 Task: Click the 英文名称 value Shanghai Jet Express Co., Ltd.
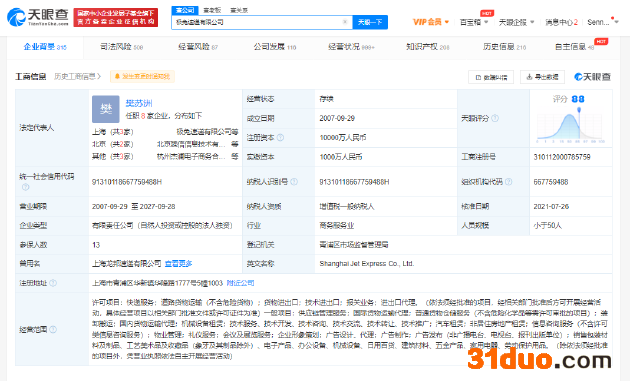coord(367,264)
